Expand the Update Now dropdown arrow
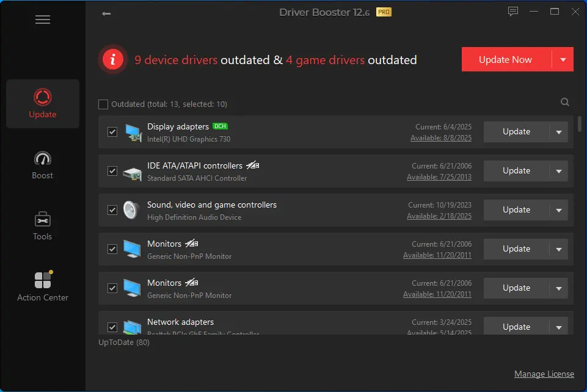Viewport: 587px width, 392px height. 563,59
